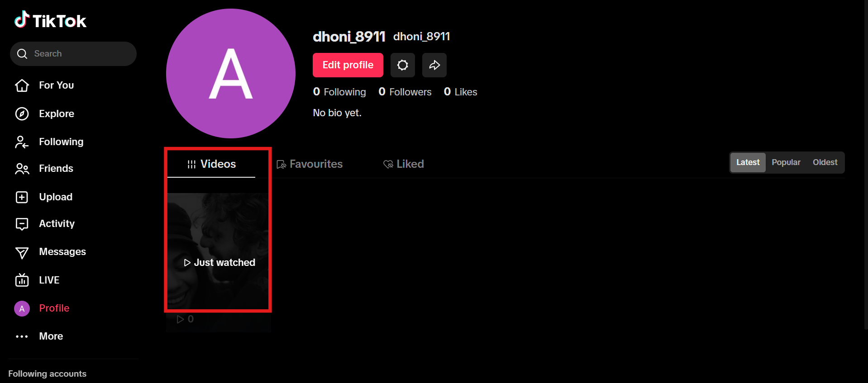This screenshot has width=868, height=383.
Task: Sort videos by Popular
Action: pyautogui.click(x=786, y=162)
